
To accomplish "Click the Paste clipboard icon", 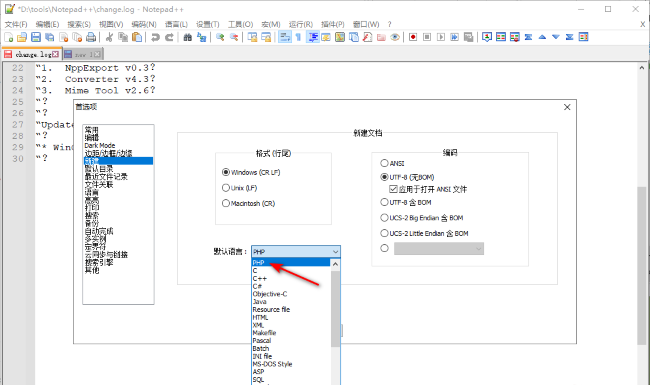I will pyautogui.click(x=137, y=37).
